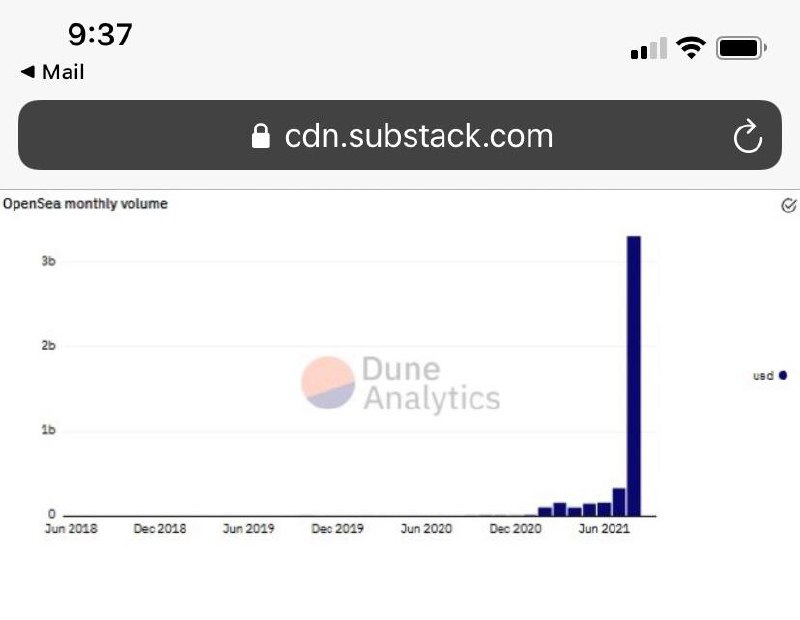This screenshot has width=800, height=620.
Task: Tap the Dune Analytics watermark text
Action: 431,383
